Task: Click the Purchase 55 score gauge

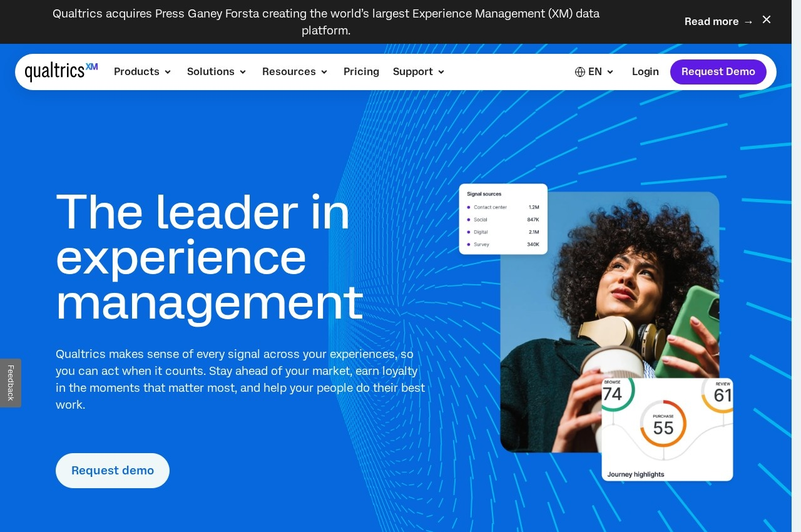Action: coord(663,424)
